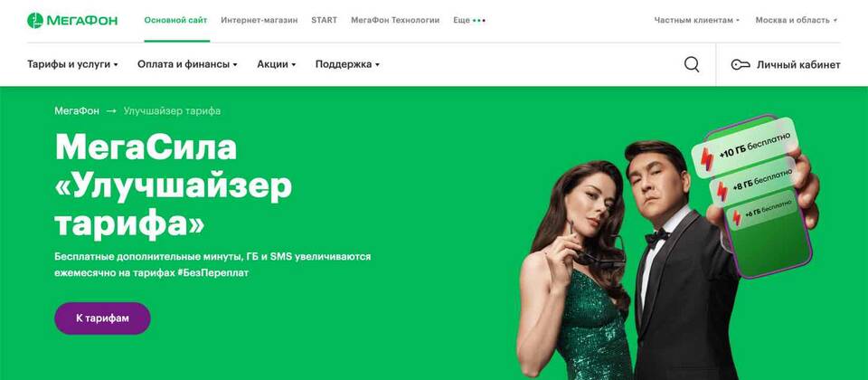Expand the Поддержка dropdown menu

pos(347,64)
